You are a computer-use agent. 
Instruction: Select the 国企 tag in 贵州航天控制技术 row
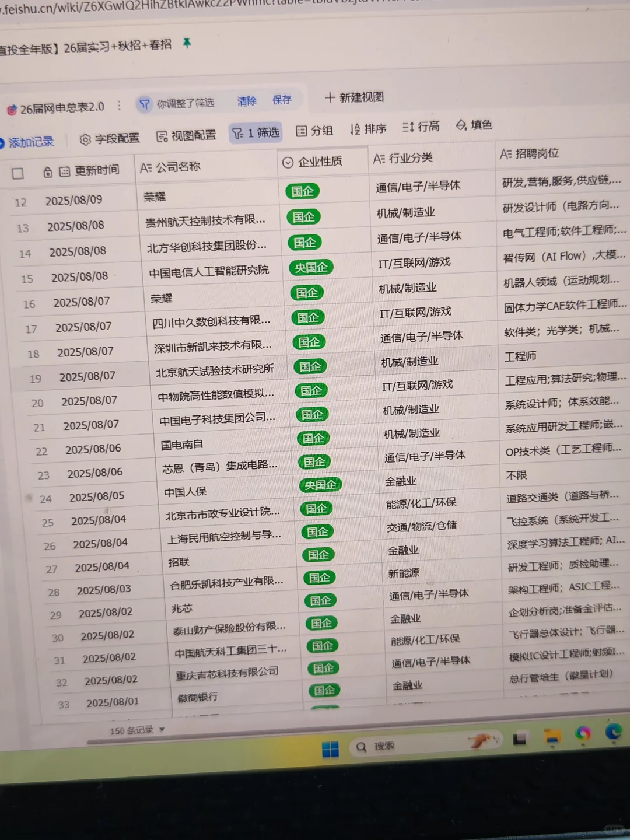[303, 217]
